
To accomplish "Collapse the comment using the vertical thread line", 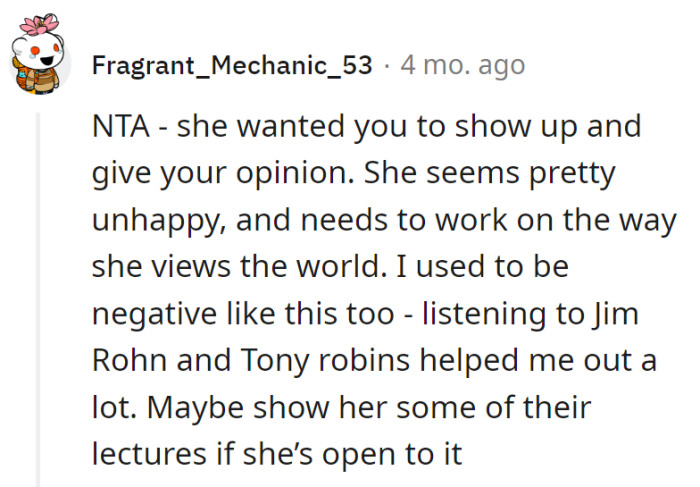I will click(39, 300).
